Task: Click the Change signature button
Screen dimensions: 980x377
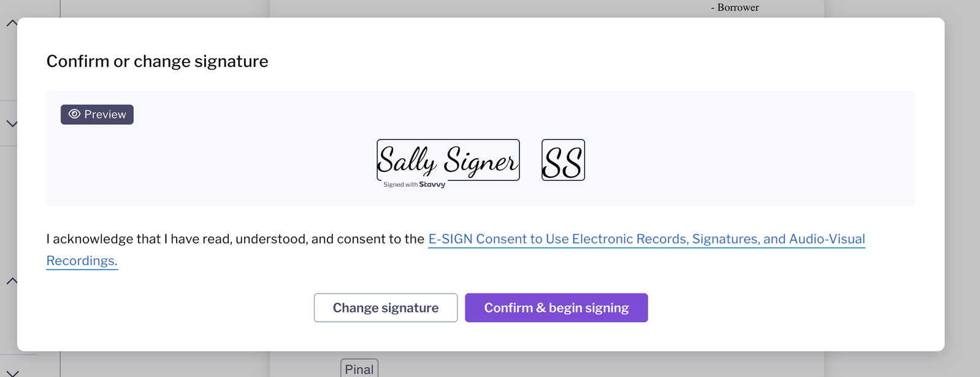Action: (x=386, y=308)
